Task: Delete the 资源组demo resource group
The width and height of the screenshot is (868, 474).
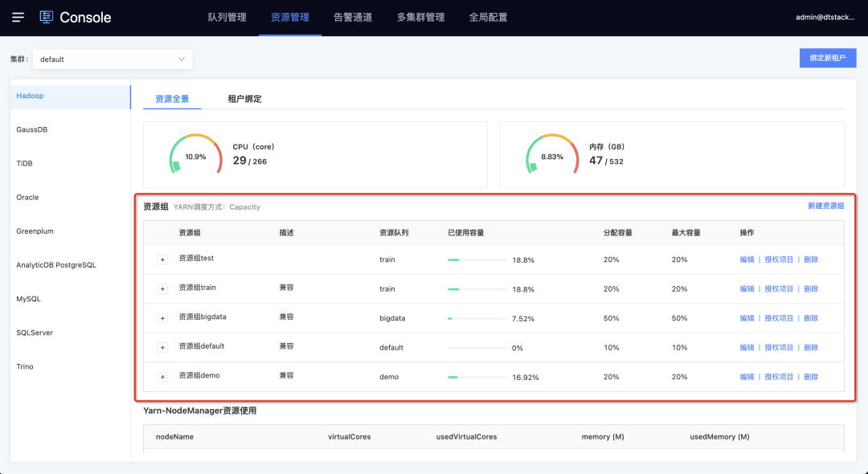Action: tap(811, 377)
